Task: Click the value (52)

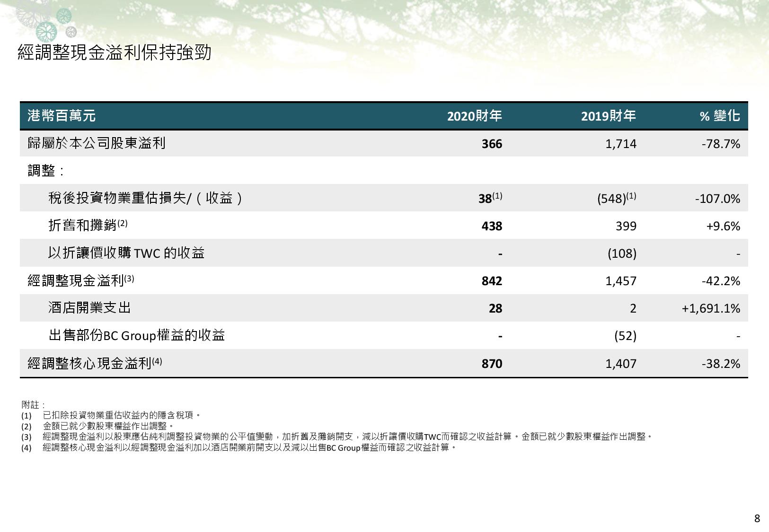Action: (x=625, y=336)
